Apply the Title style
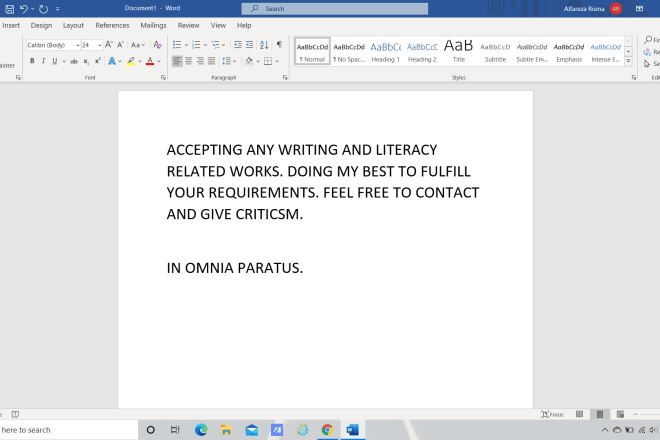 (x=459, y=51)
